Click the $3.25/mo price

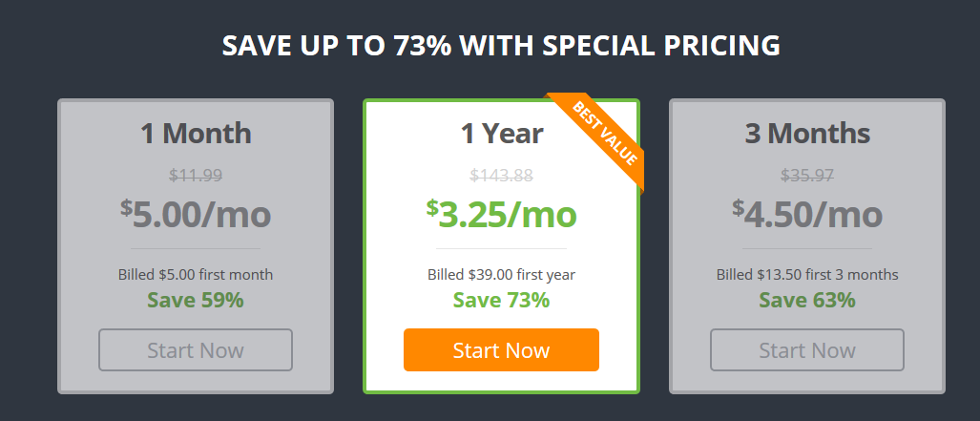pyautogui.click(x=501, y=214)
